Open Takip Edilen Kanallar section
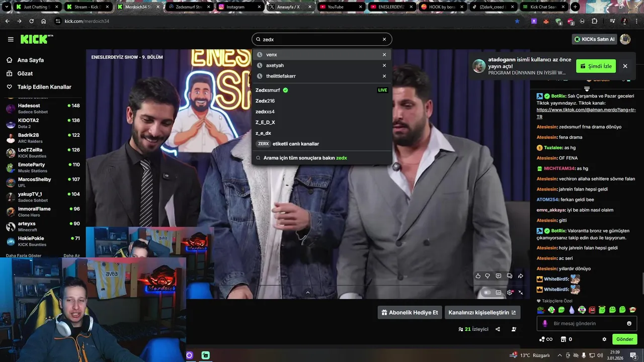 point(44,87)
